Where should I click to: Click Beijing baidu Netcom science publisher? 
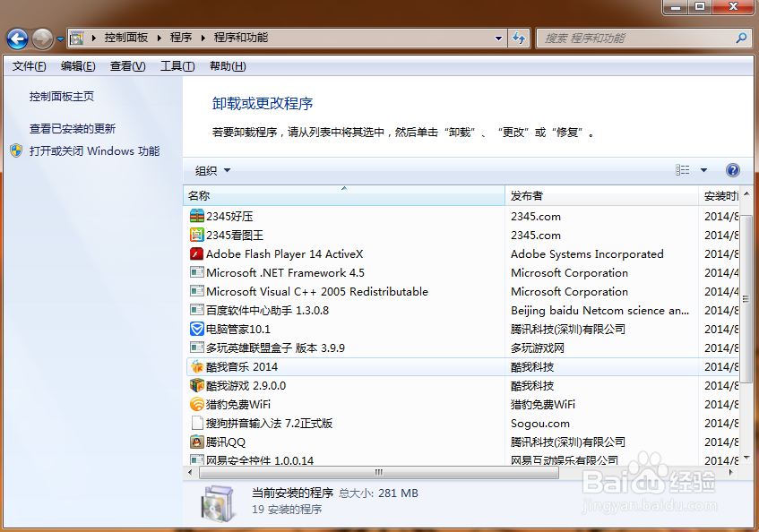coord(599,311)
